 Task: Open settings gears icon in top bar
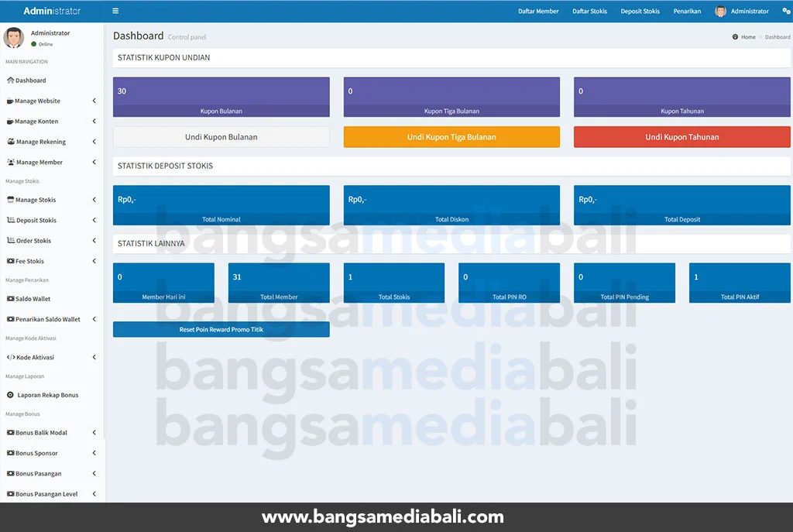pyautogui.click(x=786, y=11)
